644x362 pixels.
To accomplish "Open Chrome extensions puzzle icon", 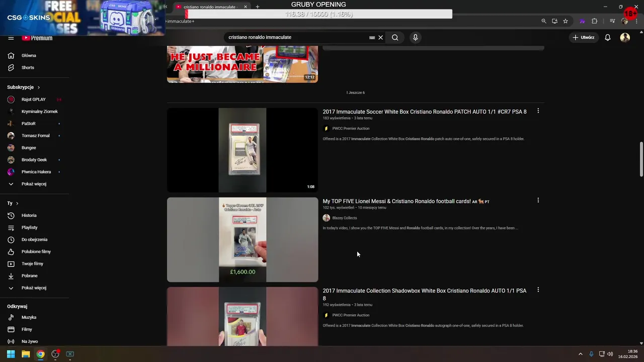I will click(595, 21).
